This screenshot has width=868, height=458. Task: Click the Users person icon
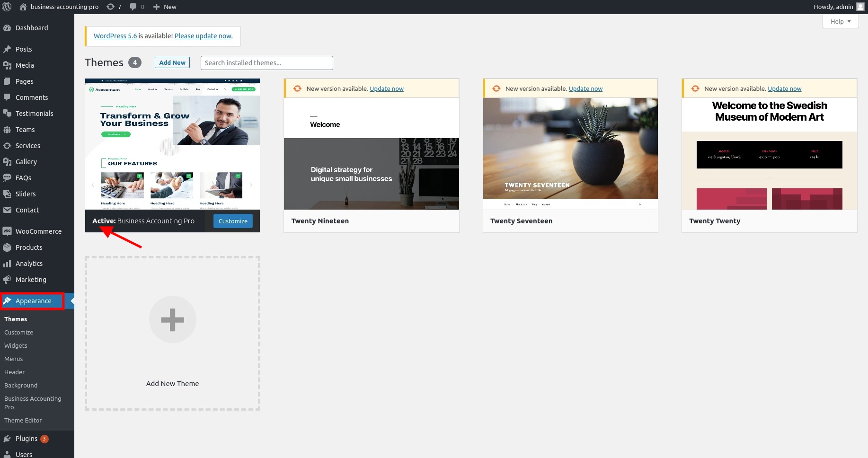(7, 454)
